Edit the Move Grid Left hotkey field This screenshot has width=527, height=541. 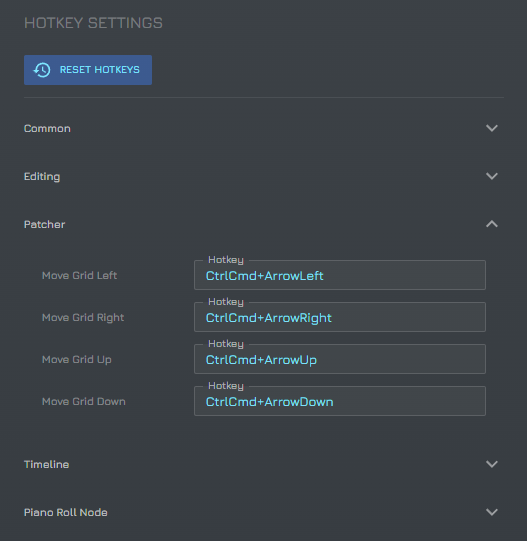pos(340,275)
